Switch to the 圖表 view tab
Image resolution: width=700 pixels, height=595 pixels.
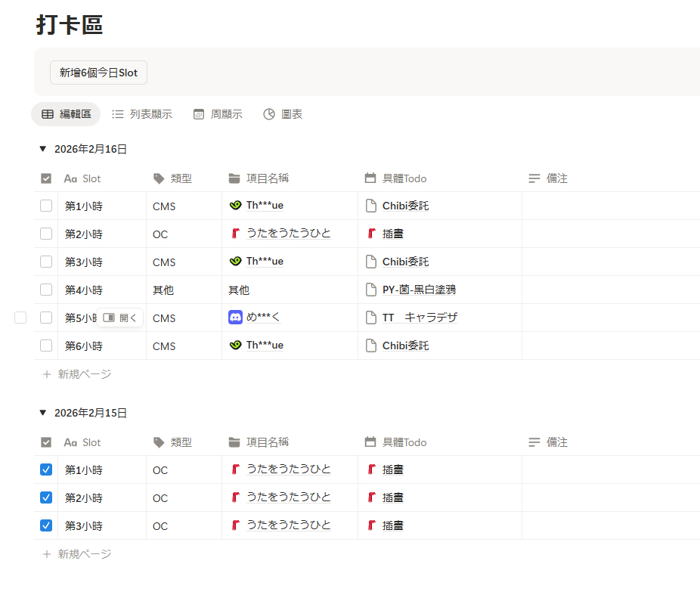pyautogui.click(x=283, y=114)
